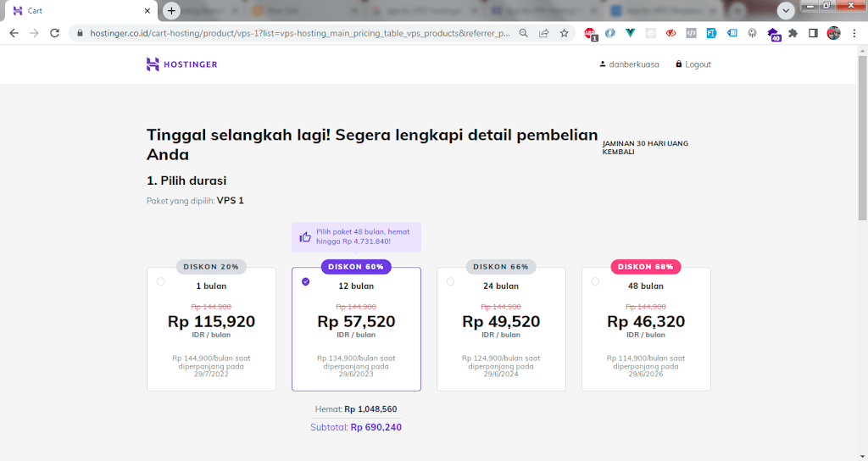The height and width of the screenshot is (461, 868).
Task: Click the page vertical scrollbar thumb
Action: (862, 137)
